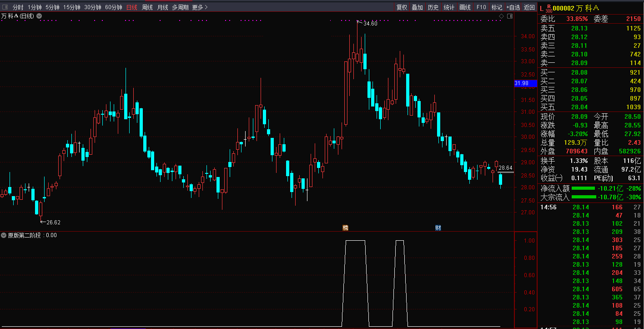644x329 pixels.
Task: Expand the 原版第二阶段 indicator dropdown arrow
Action: pos(4,235)
